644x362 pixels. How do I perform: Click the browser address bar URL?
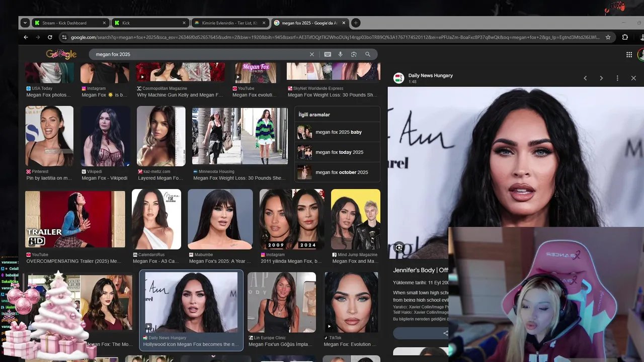click(x=335, y=37)
